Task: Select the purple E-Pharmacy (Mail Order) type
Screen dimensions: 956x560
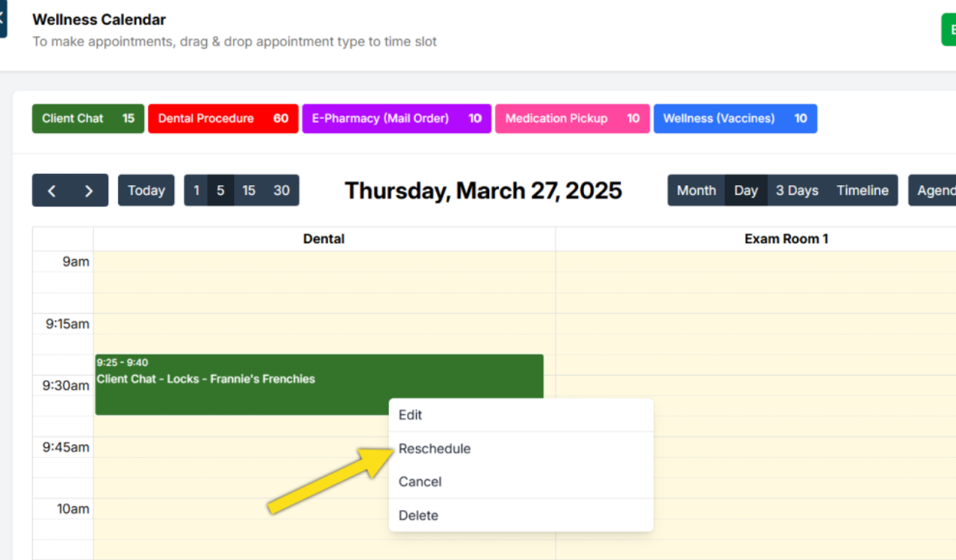Action: (x=396, y=119)
